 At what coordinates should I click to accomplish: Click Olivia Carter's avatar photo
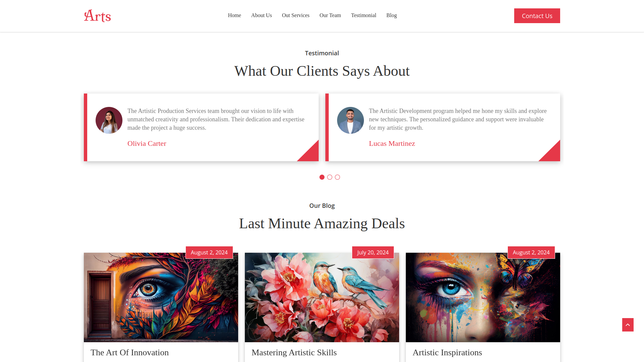click(x=109, y=120)
